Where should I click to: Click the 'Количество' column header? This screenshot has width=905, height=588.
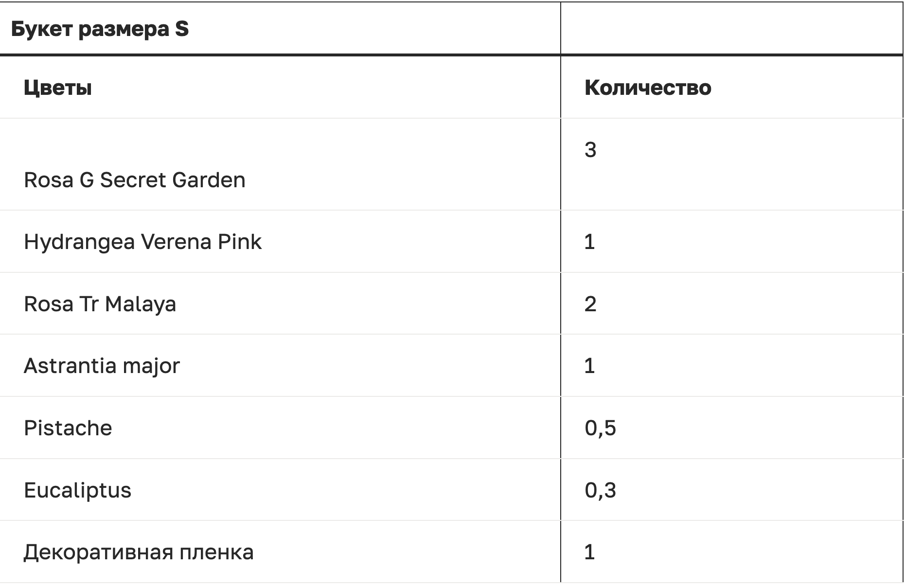(x=647, y=88)
